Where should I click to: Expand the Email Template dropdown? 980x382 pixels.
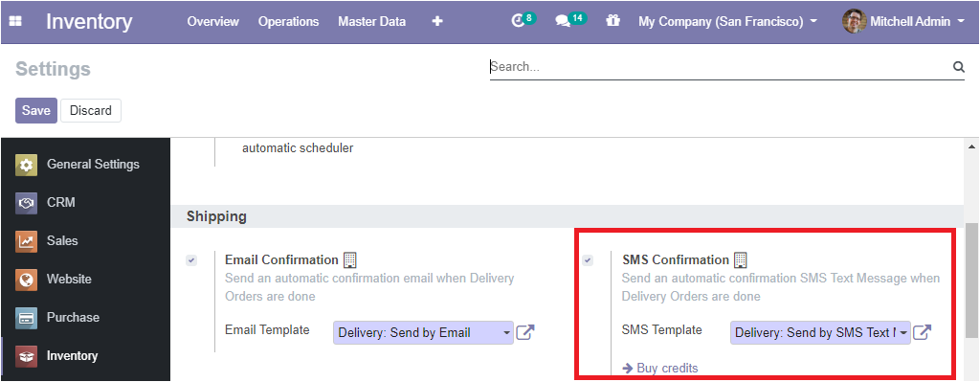(x=423, y=332)
